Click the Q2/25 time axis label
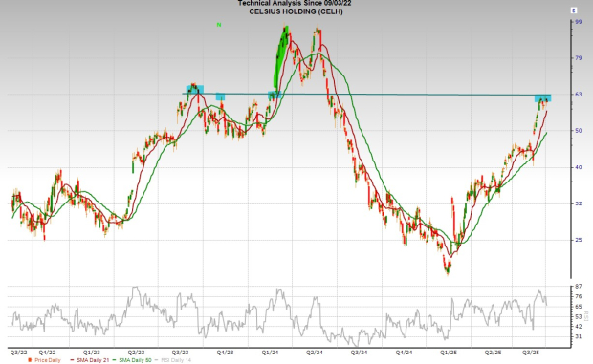The height and width of the screenshot is (364, 593). [x=494, y=353]
